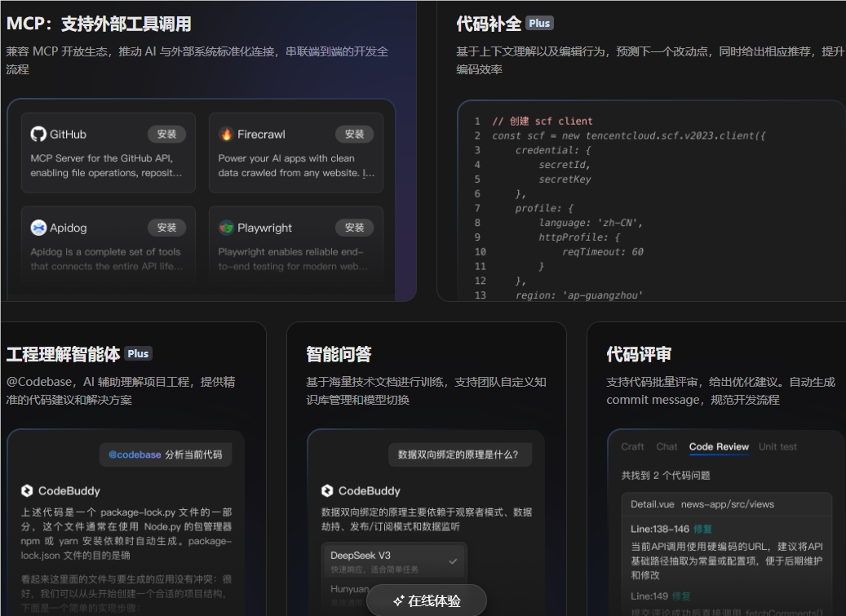Click the Firecrawl flame icon

pyautogui.click(x=226, y=135)
